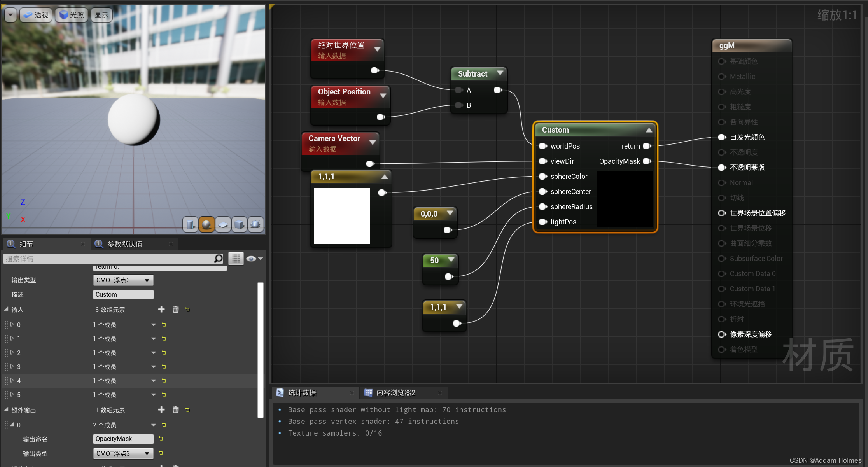
Task: Collapse the Custom node preview arrow
Action: [649, 130]
